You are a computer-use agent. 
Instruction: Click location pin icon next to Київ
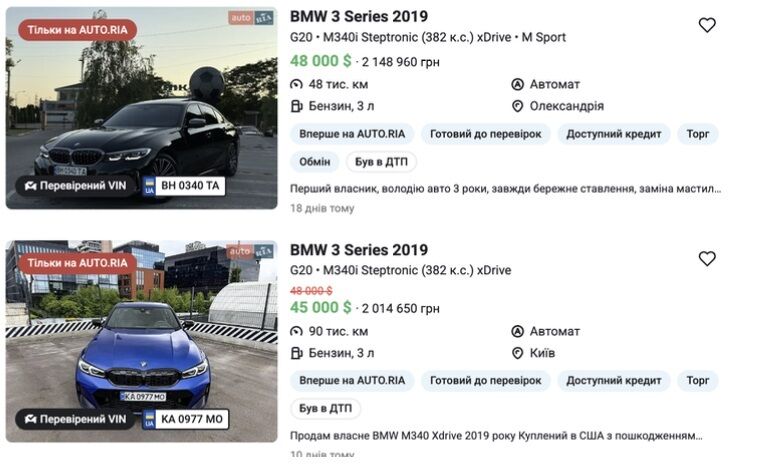(517, 353)
